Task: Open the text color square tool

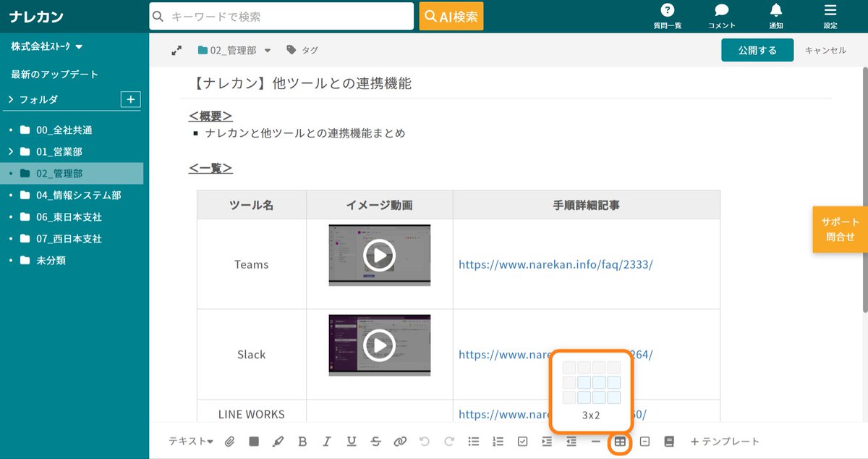Action: point(254,441)
